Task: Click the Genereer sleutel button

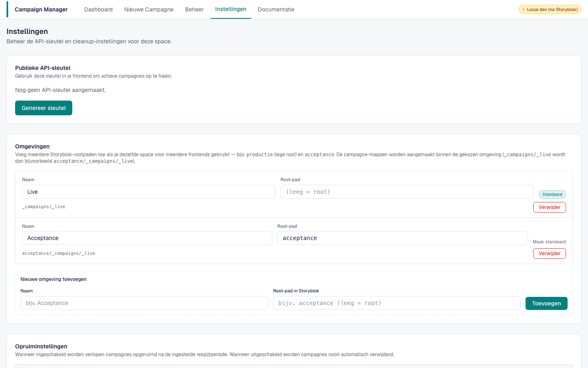Action: point(44,108)
